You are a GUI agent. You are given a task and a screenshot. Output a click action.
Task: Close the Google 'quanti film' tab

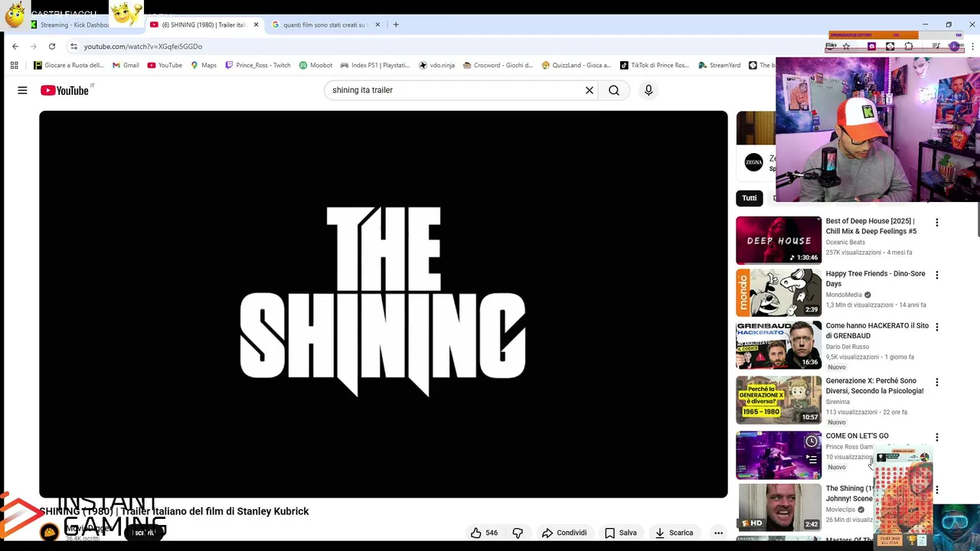click(x=377, y=24)
